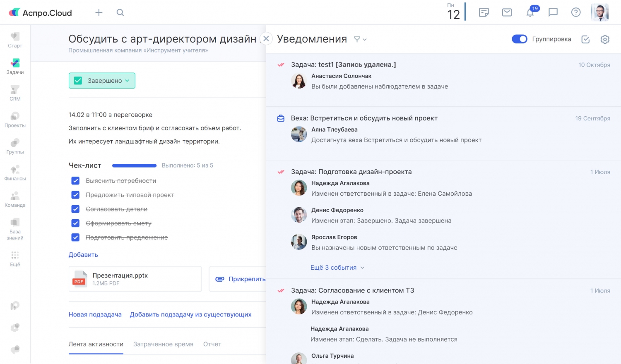The height and width of the screenshot is (364, 621).
Task: Open the help question mark icon
Action: [576, 12]
